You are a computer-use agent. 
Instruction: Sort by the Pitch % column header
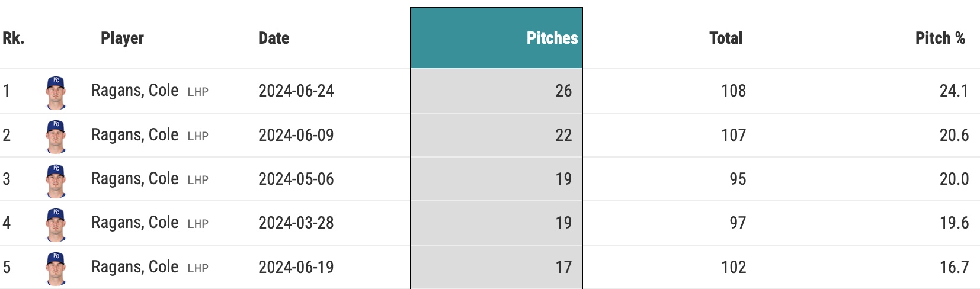(940, 38)
